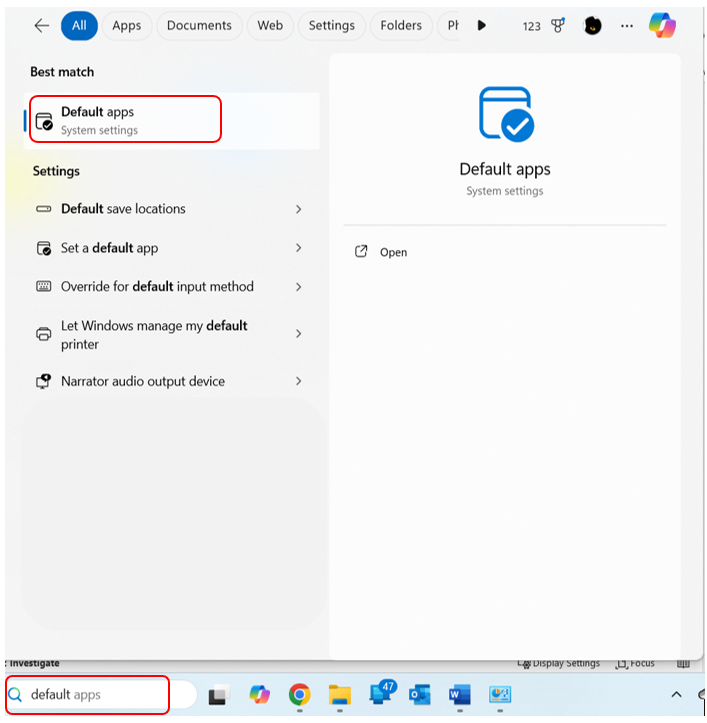Screen dimensions: 707x723
Task: Expand Set a default app chevron
Action: tap(299, 248)
